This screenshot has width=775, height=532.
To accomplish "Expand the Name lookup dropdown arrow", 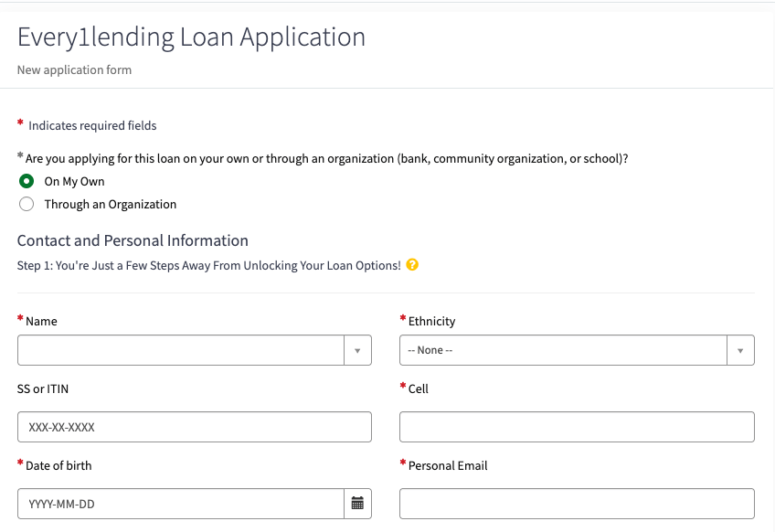I will coord(357,350).
